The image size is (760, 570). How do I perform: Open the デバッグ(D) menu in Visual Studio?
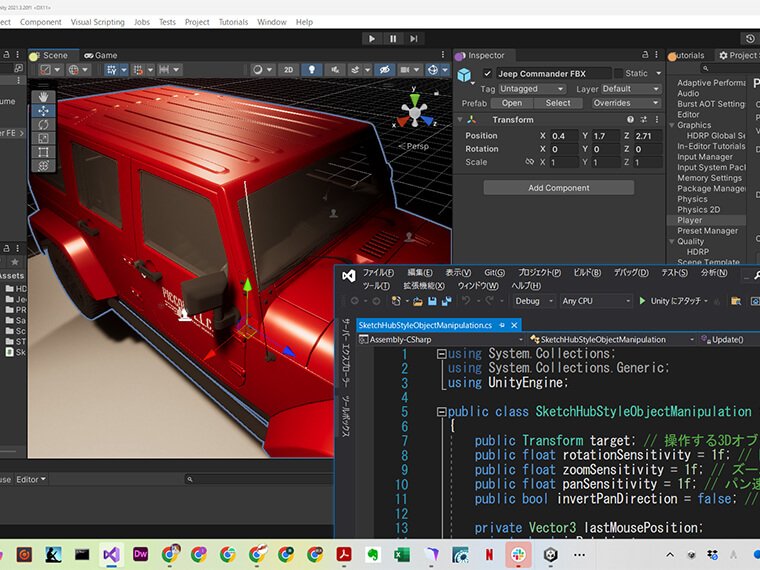click(x=631, y=273)
